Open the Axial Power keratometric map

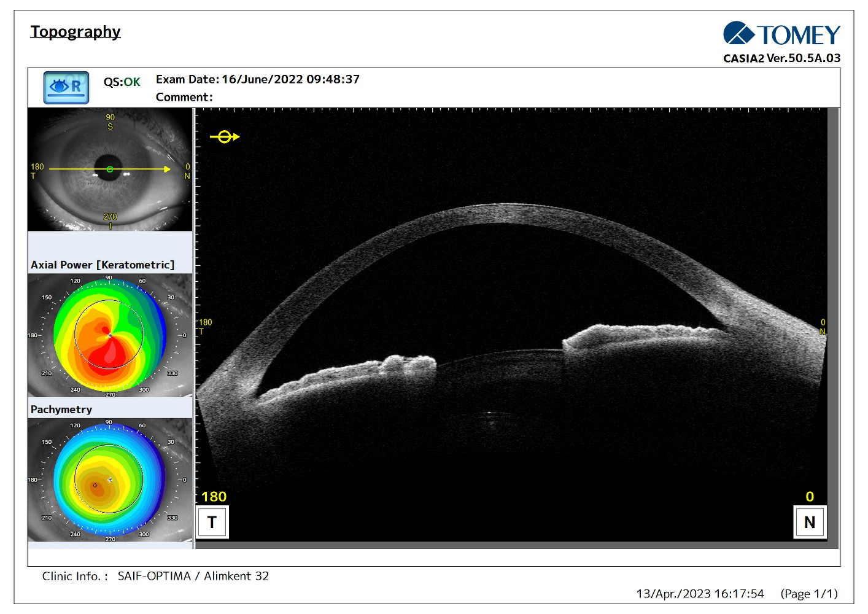110,335
